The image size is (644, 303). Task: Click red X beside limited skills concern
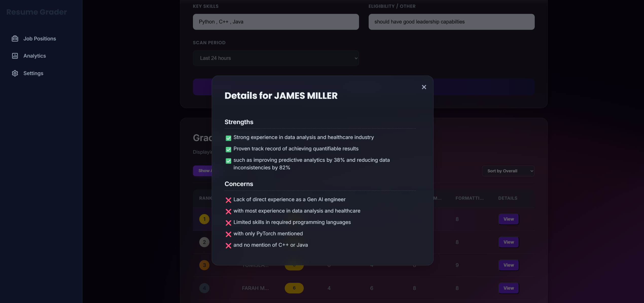[x=228, y=223]
